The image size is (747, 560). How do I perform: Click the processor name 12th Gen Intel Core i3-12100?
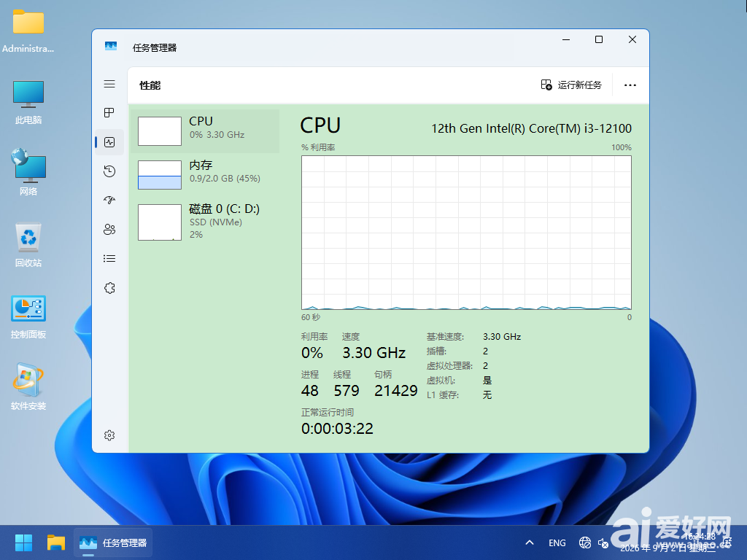coord(531,128)
